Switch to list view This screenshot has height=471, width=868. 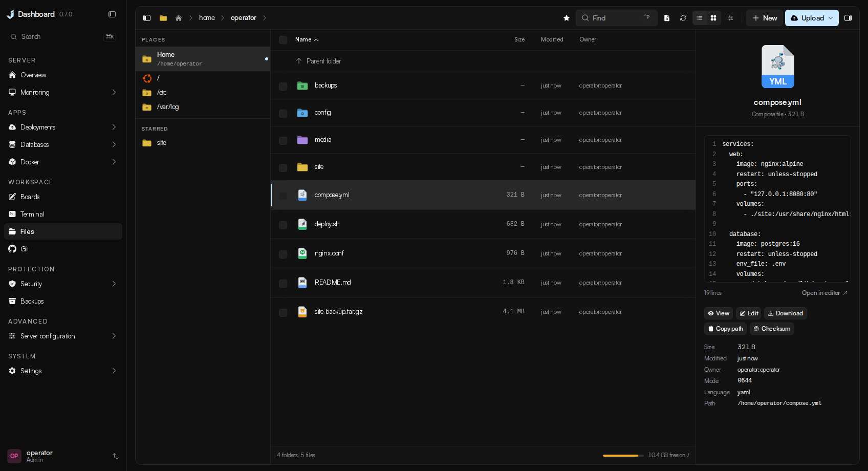(700, 18)
